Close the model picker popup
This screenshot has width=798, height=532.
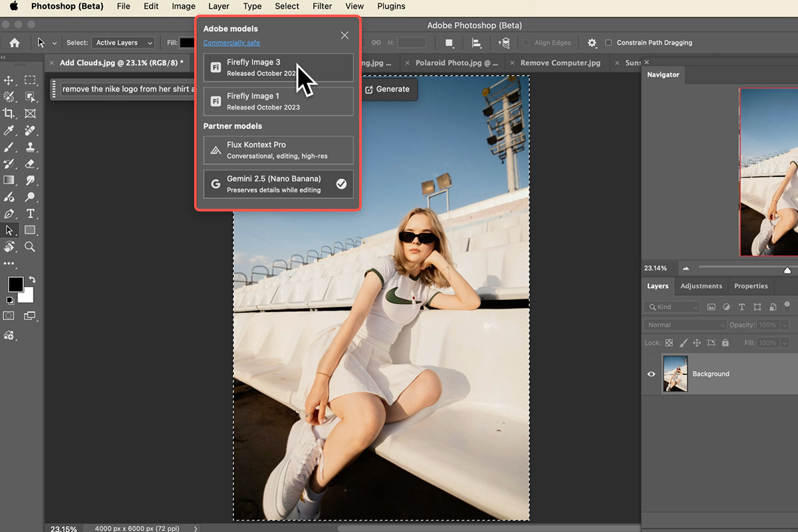pos(344,35)
